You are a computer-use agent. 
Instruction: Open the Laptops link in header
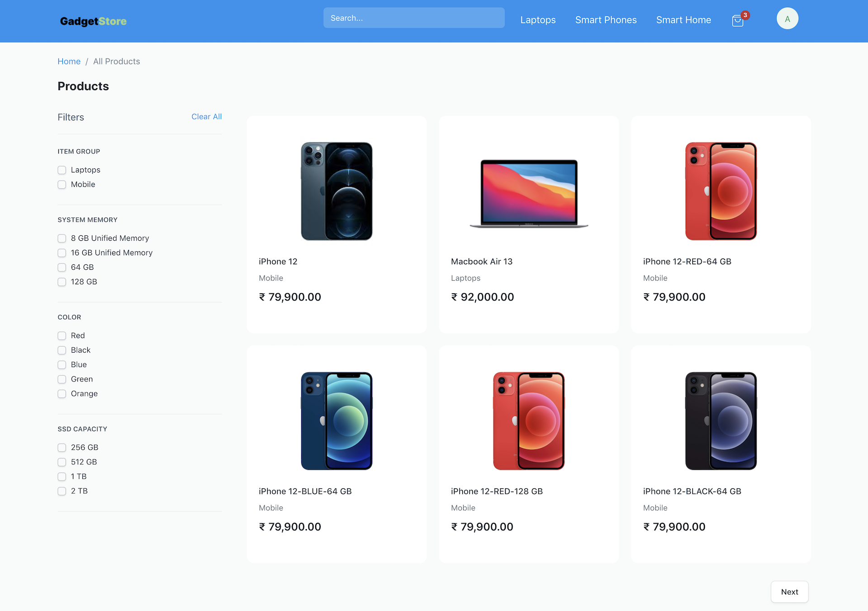[x=538, y=20]
